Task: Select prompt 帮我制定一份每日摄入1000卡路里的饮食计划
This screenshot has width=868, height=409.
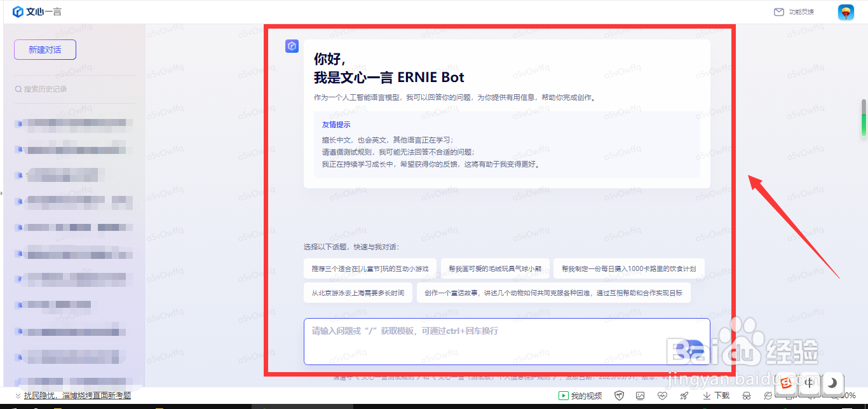Action: tap(629, 268)
